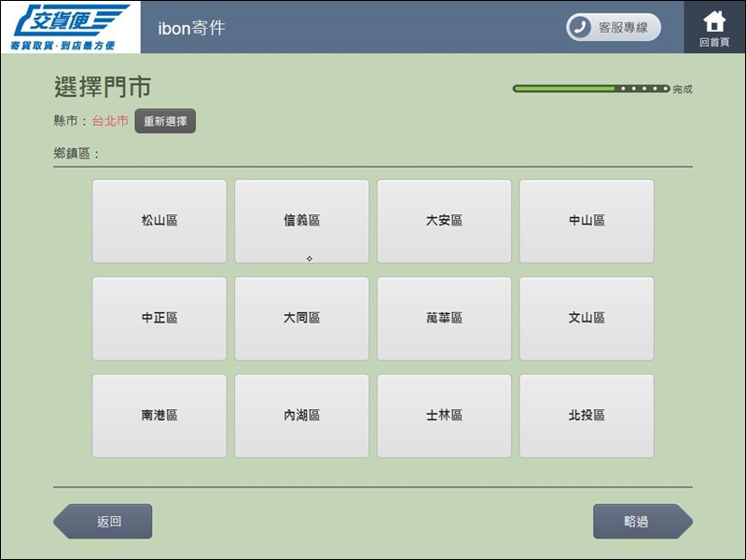The height and width of the screenshot is (560, 746).
Task: Pick 中山區 from the district grid
Action: click(587, 221)
